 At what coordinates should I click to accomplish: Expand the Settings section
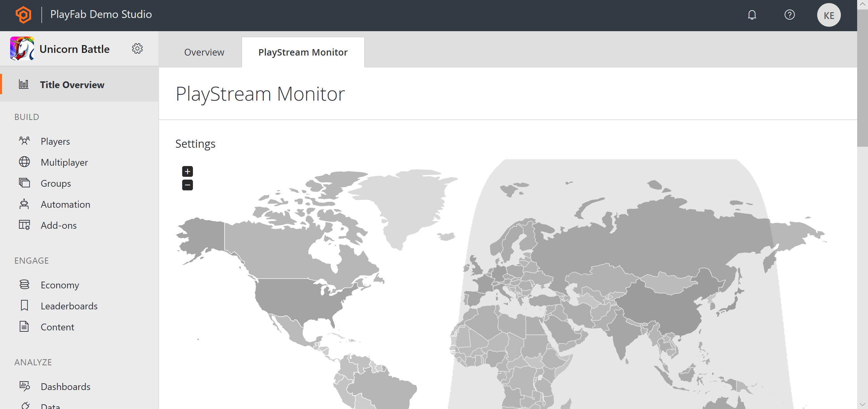(195, 143)
